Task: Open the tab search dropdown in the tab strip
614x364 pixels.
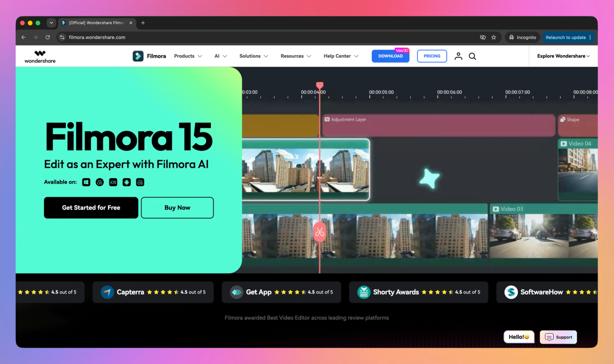Action: click(51, 23)
